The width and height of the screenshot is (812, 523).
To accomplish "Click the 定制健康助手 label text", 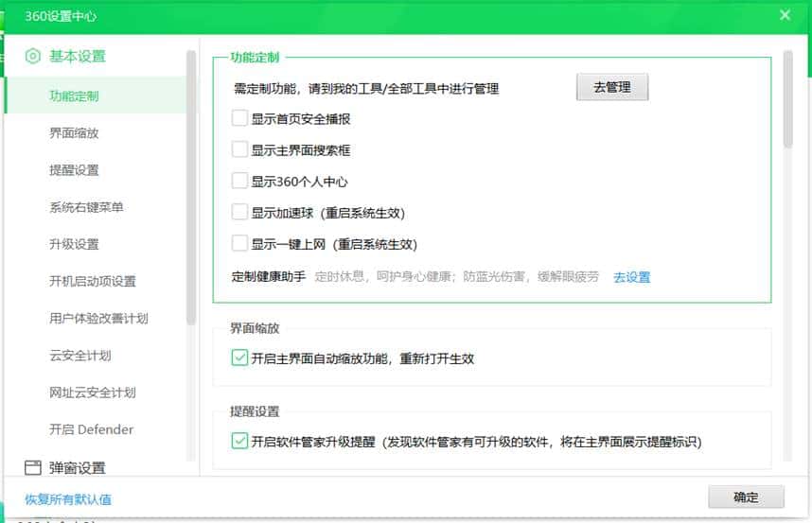I will click(x=268, y=277).
